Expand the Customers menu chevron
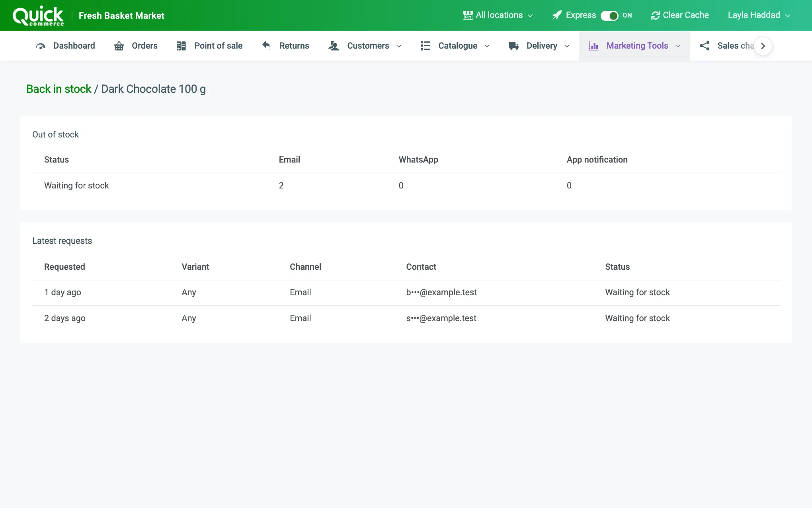 click(399, 46)
